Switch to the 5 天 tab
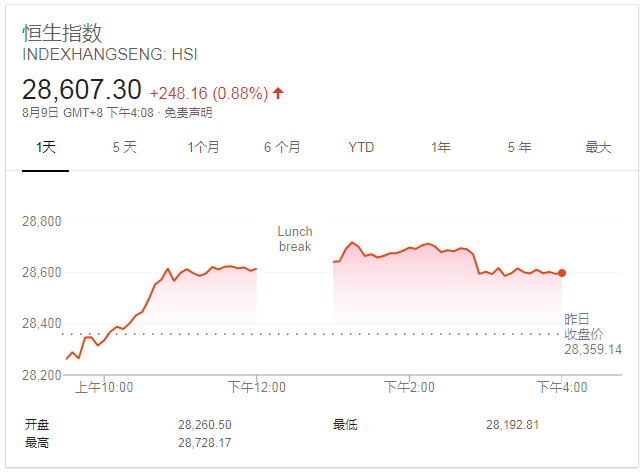 [x=124, y=147]
